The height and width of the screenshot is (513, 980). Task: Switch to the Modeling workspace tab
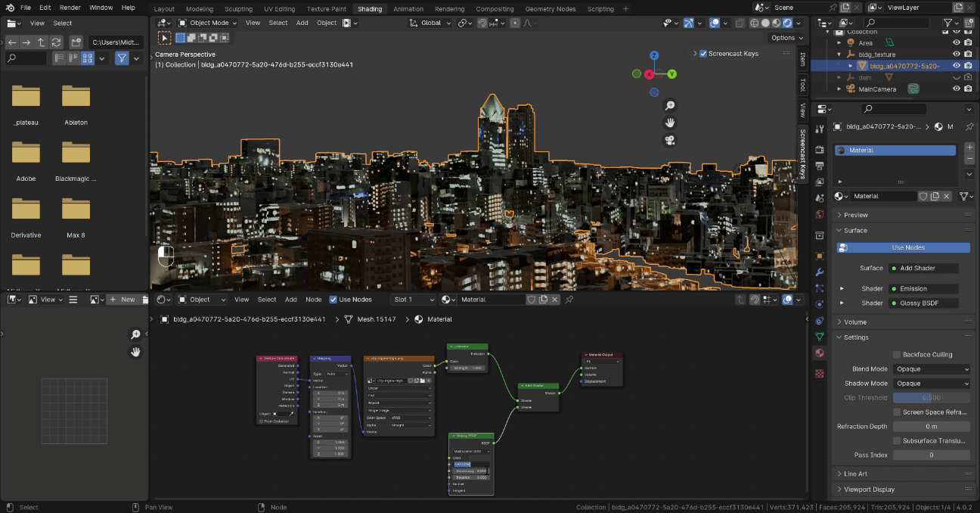pos(199,9)
